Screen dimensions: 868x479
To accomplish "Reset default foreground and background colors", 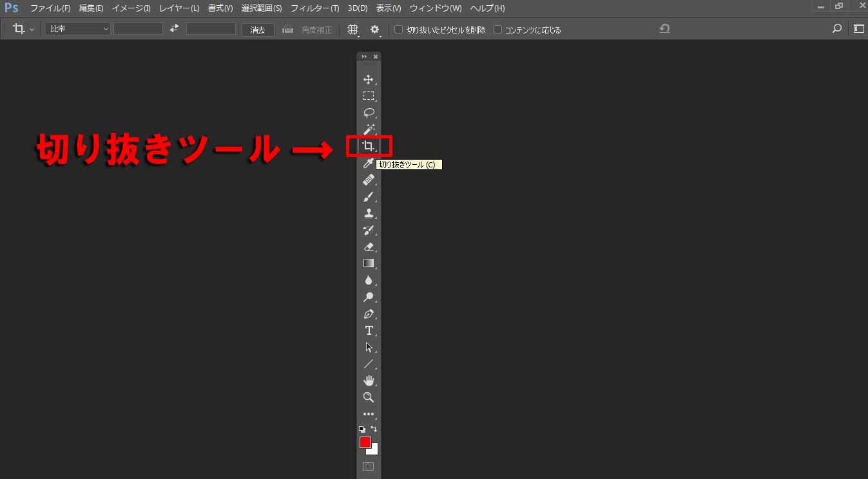I will (362, 429).
